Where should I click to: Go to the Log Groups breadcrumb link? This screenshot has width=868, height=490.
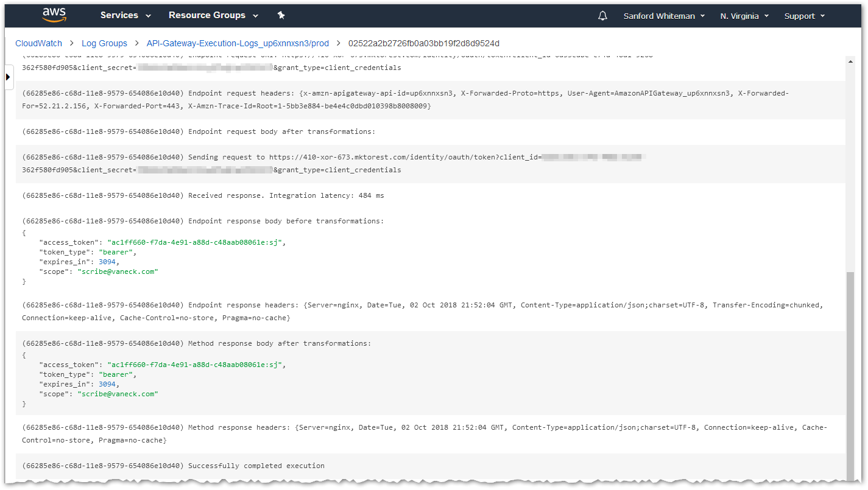coord(104,43)
